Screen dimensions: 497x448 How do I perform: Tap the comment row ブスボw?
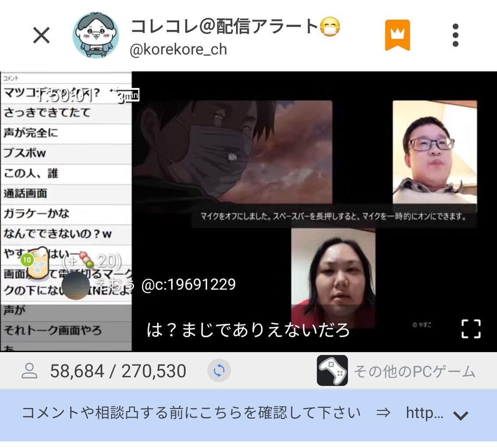[66, 154]
